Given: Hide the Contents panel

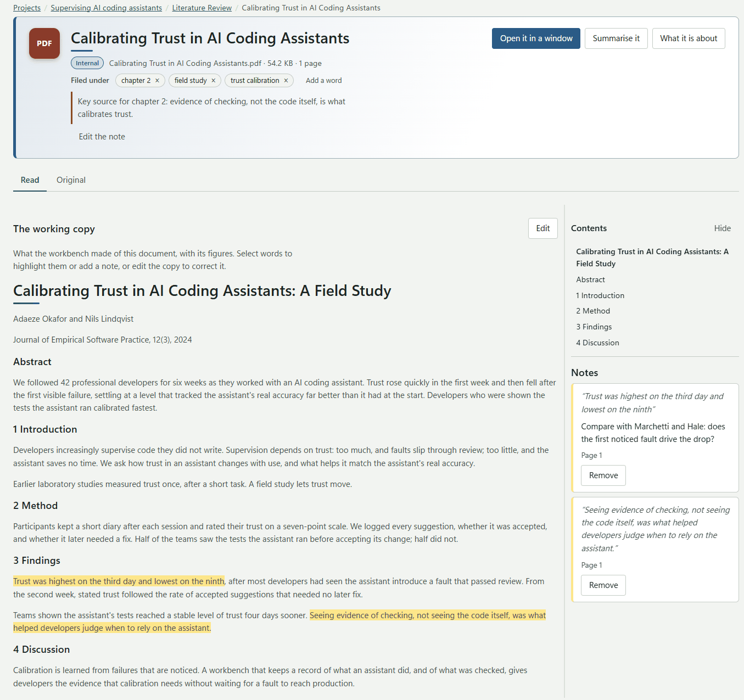Looking at the screenshot, I should pyautogui.click(x=723, y=228).
